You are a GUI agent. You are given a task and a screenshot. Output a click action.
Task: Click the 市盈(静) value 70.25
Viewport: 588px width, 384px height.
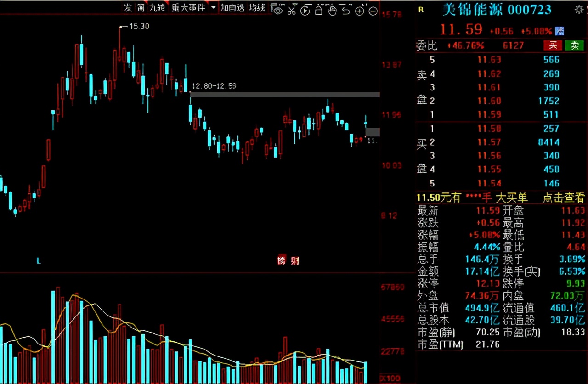(487, 332)
